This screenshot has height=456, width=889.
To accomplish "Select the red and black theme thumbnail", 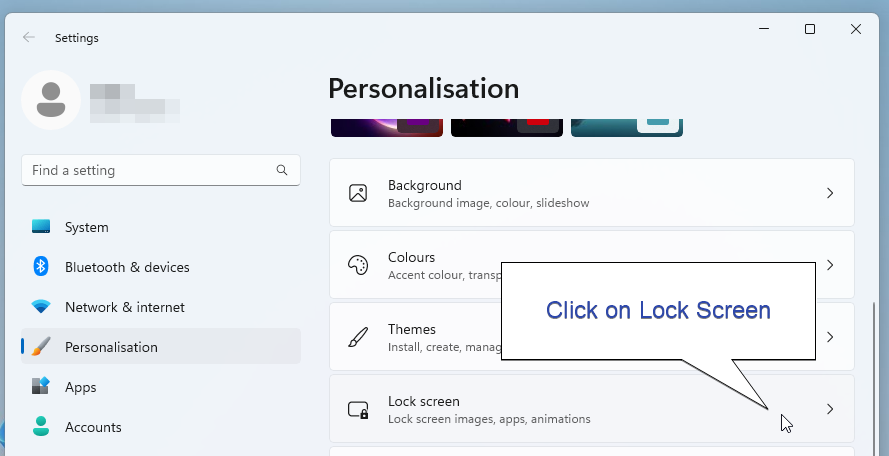I will [507, 128].
